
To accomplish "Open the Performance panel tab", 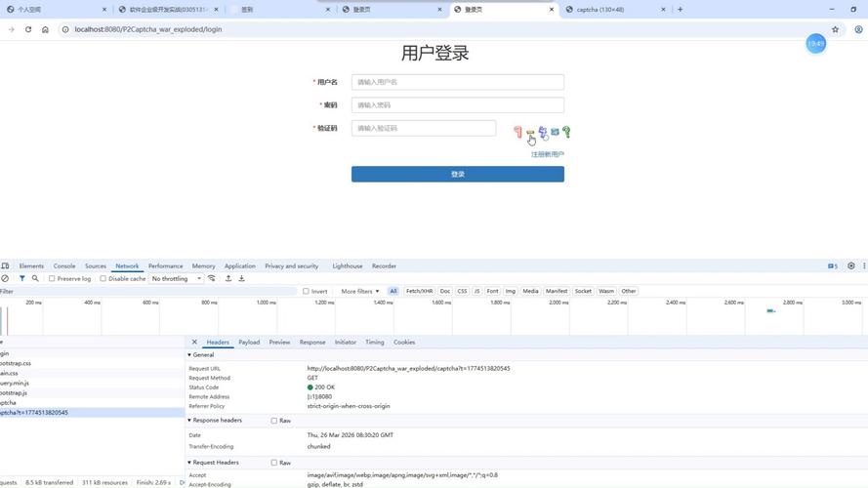I will 166,266.
